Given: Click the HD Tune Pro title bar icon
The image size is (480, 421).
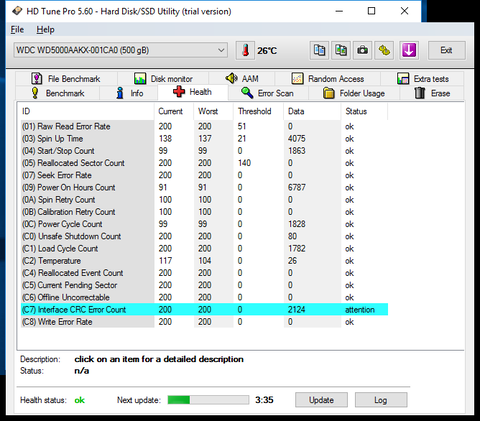Looking at the screenshot, I should (17, 11).
